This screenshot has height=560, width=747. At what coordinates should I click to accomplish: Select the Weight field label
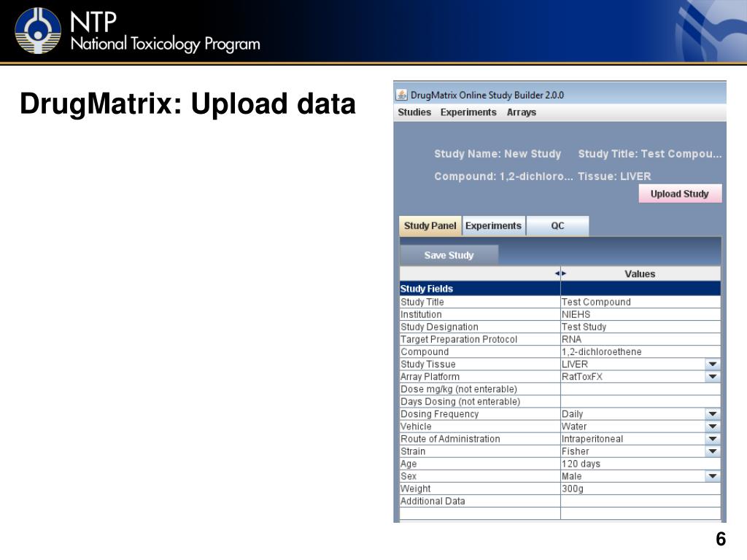(415, 488)
